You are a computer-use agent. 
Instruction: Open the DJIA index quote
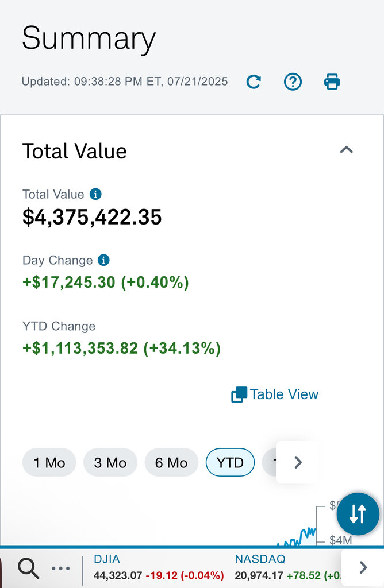107,559
